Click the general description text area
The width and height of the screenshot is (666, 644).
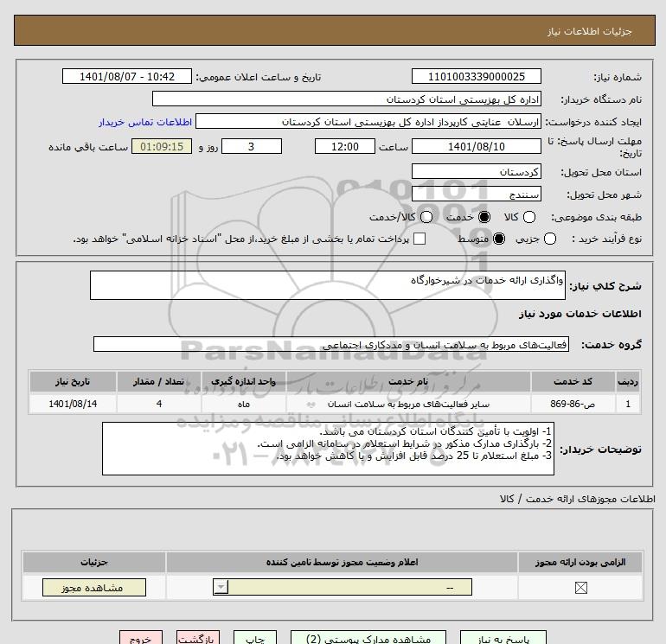pos(328,285)
